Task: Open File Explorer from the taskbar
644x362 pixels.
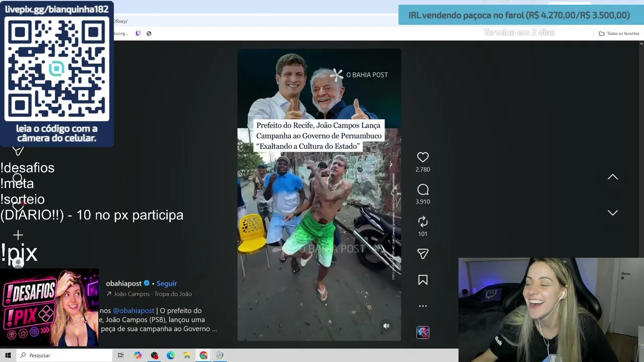Action: pos(187,355)
